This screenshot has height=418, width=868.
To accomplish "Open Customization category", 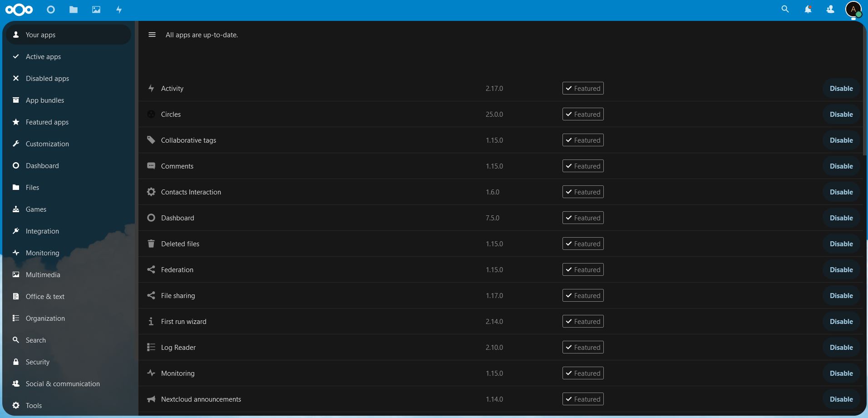I will [x=68, y=144].
